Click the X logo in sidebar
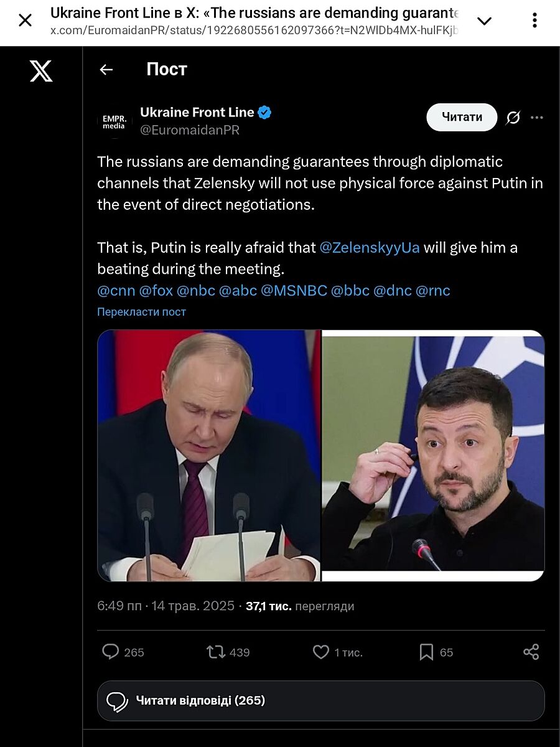The image size is (560, 747). [41, 71]
